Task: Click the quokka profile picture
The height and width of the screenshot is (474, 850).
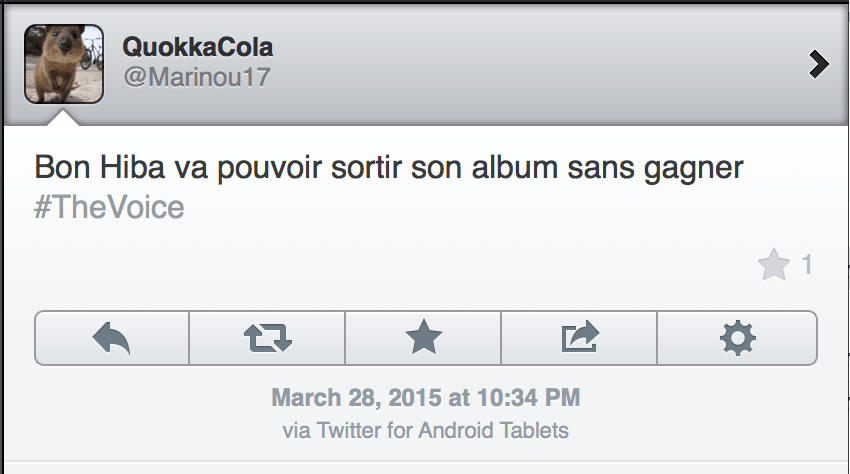Action: 64,64
